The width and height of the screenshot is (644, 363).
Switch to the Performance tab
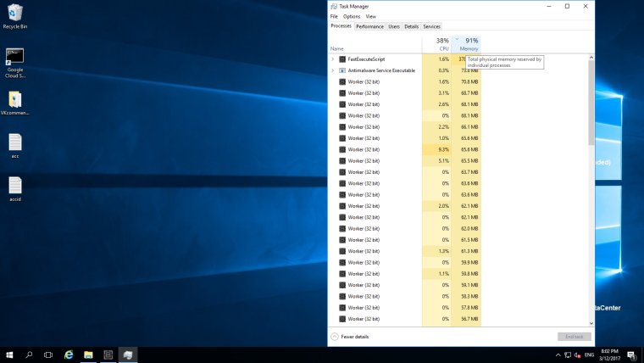369,26
